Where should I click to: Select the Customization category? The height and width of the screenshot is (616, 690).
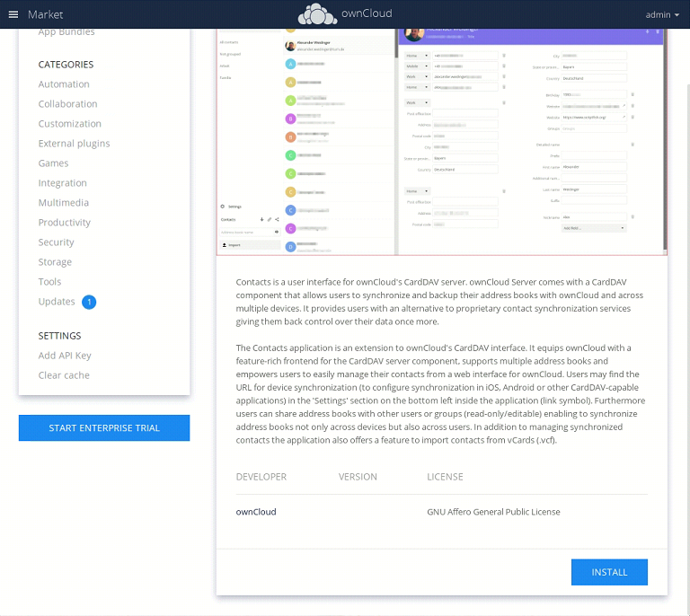(x=69, y=124)
